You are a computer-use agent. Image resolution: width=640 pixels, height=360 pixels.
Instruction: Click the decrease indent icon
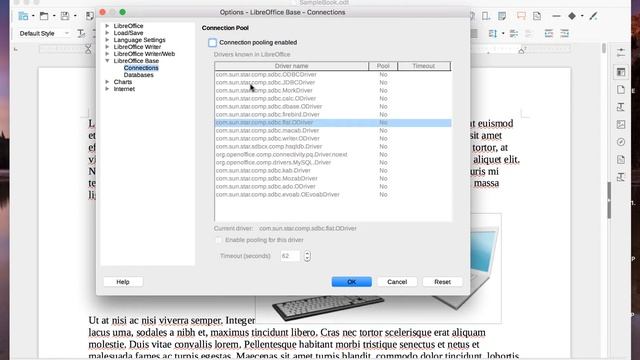[x=564, y=33]
